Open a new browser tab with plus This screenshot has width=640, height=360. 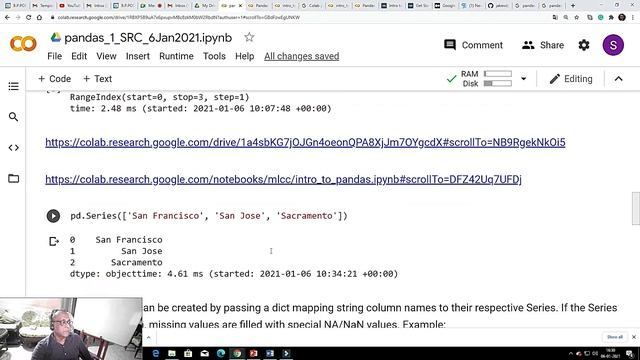click(x=573, y=5)
